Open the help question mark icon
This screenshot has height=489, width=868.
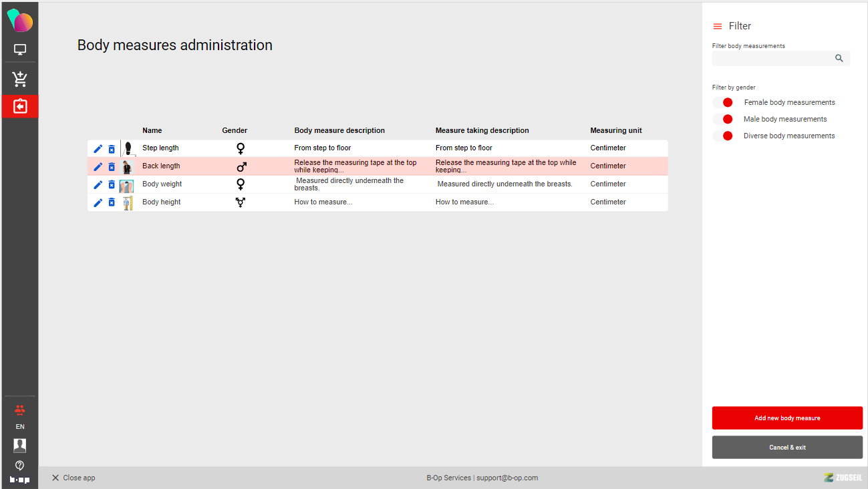click(x=20, y=465)
